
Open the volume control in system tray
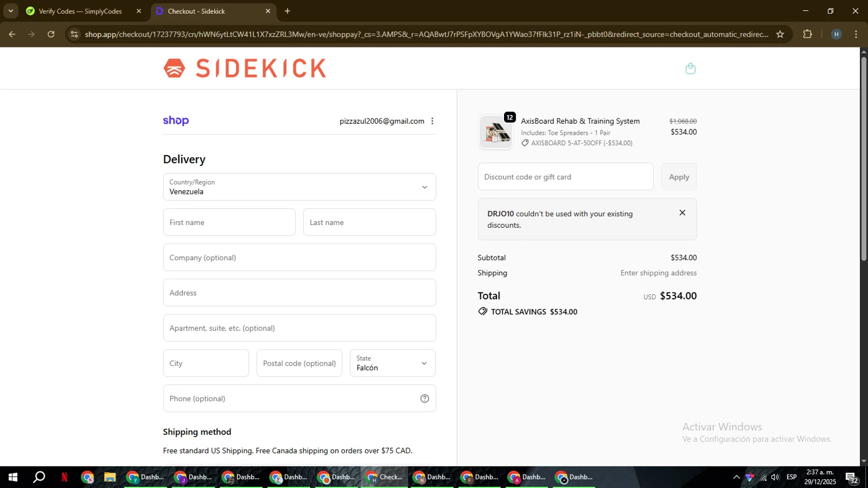pos(775,477)
